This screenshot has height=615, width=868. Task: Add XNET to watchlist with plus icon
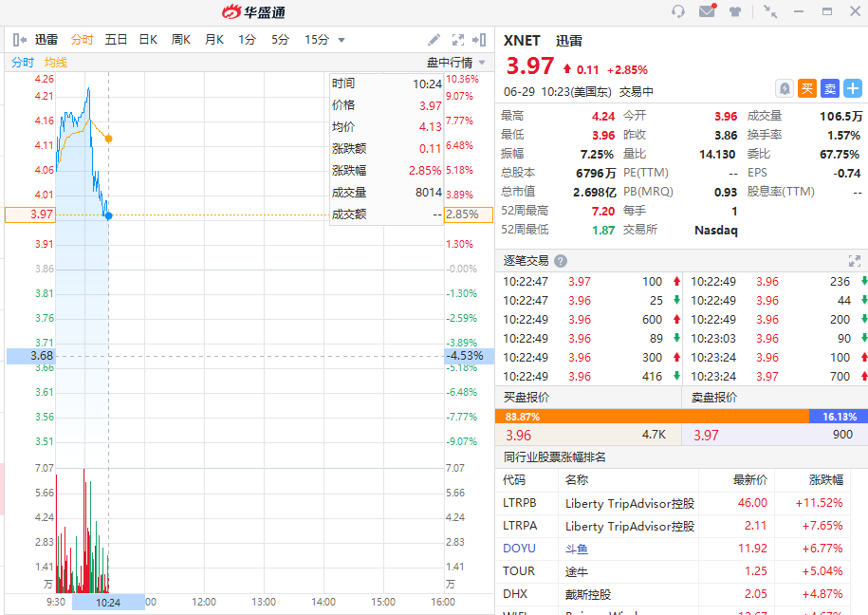pos(853,88)
